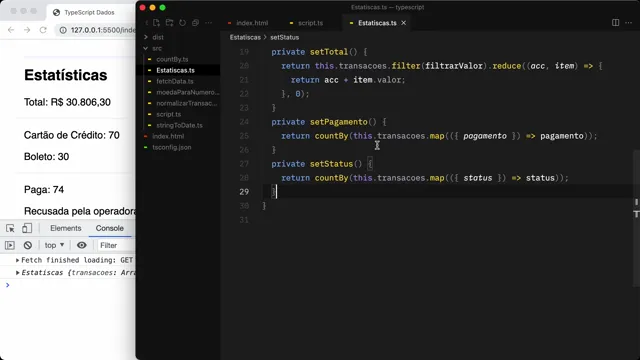This screenshot has height=360, width=640.
Task: Click Estatiscas breadcrumb
Action: 245,37
